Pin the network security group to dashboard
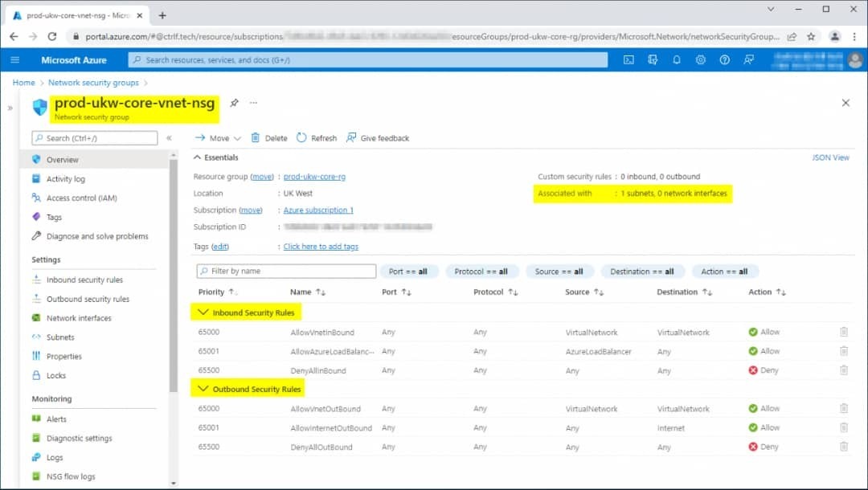 point(234,103)
